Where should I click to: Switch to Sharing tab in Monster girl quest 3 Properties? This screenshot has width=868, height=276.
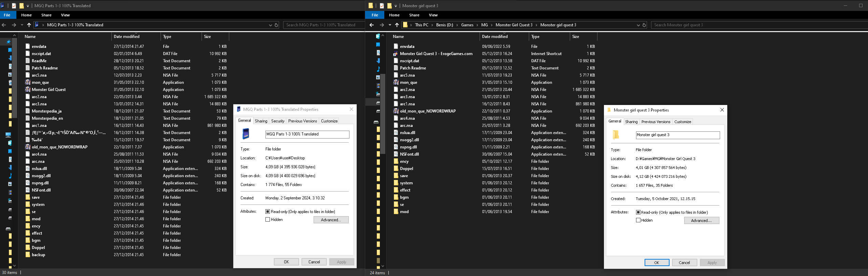(631, 122)
